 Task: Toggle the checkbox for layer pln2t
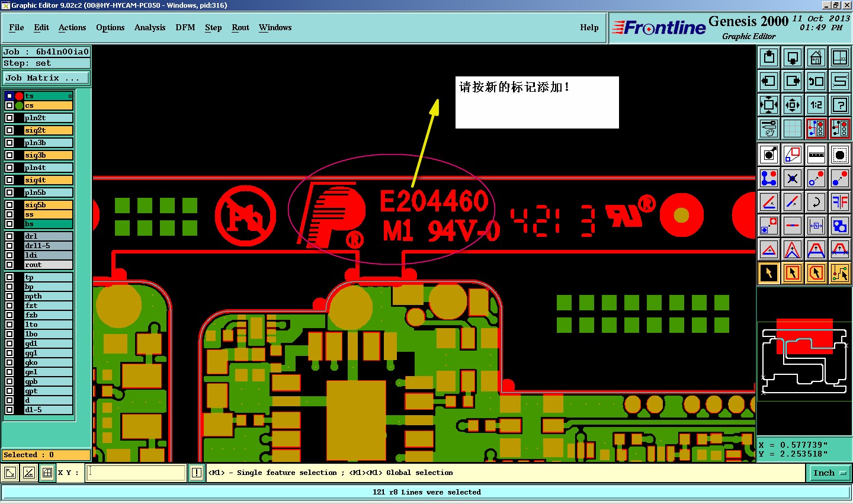(x=9, y=118)
